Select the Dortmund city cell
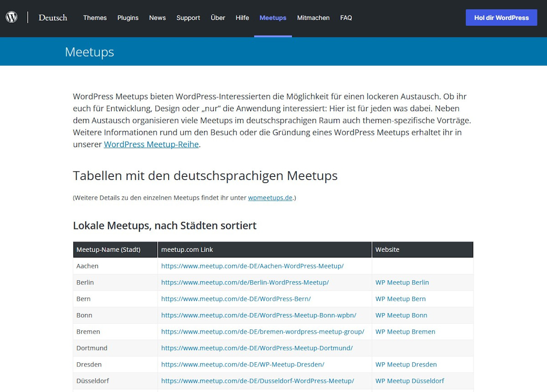This screenshot has height=392, width=547. [x=115, y=348]
